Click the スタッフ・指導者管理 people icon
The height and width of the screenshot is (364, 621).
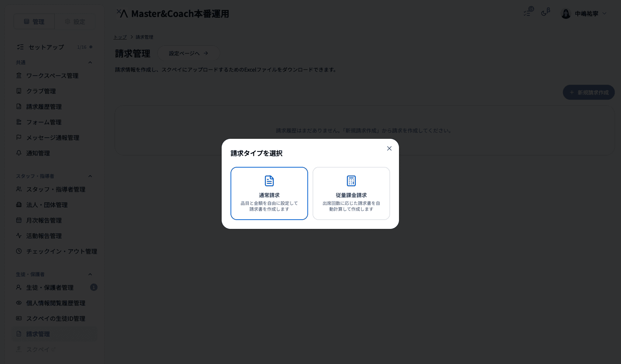(19, 189)
